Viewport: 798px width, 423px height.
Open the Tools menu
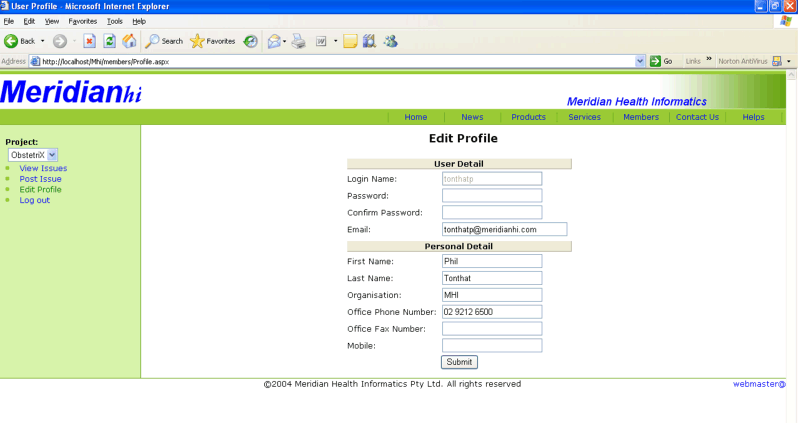[115, 20]
